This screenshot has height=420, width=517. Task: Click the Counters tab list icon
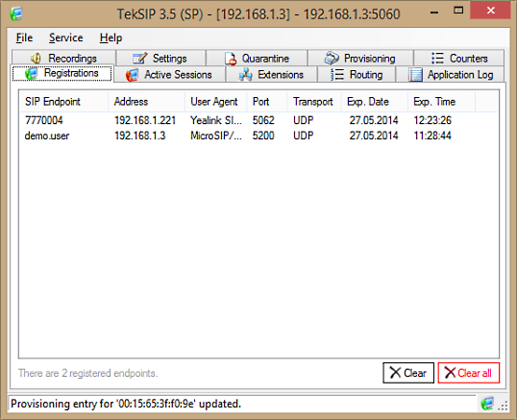pyautogui.click(x=437, y=58)
